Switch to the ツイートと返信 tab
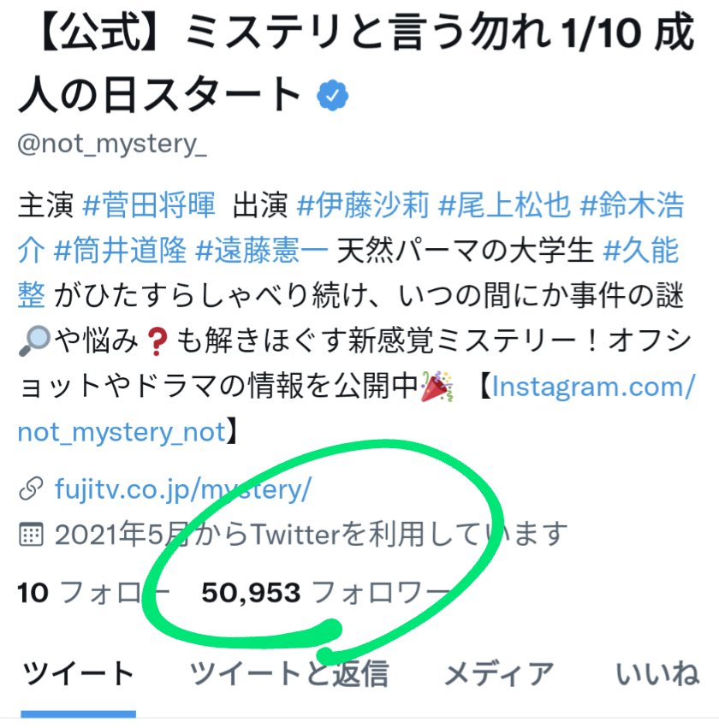719x728 pixels. (289, 674)
